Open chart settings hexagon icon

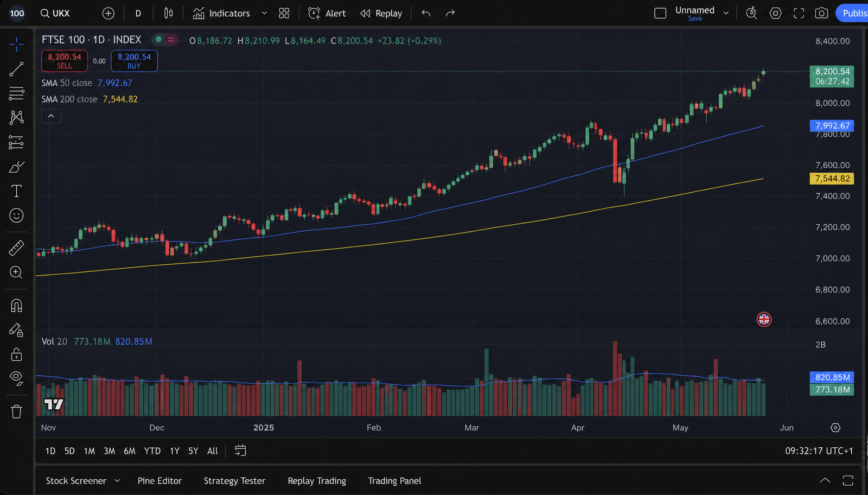pyautogui.click(x=776, y=13)
